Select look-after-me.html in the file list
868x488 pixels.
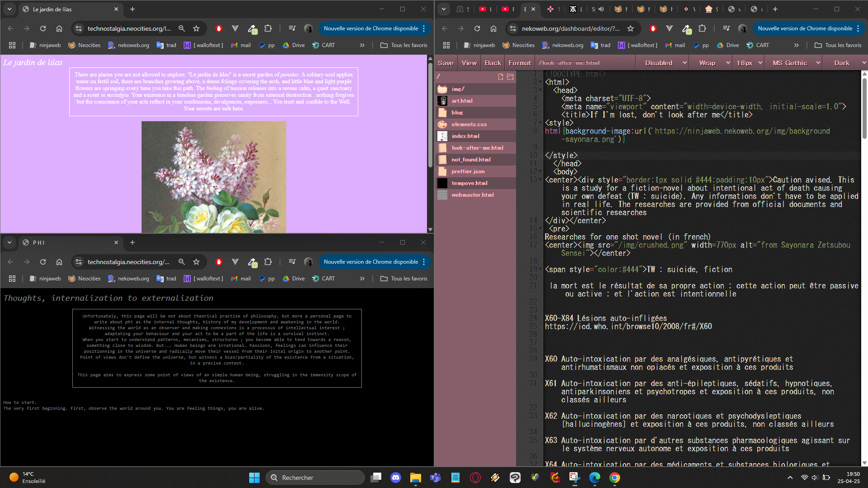click(476, 148)
